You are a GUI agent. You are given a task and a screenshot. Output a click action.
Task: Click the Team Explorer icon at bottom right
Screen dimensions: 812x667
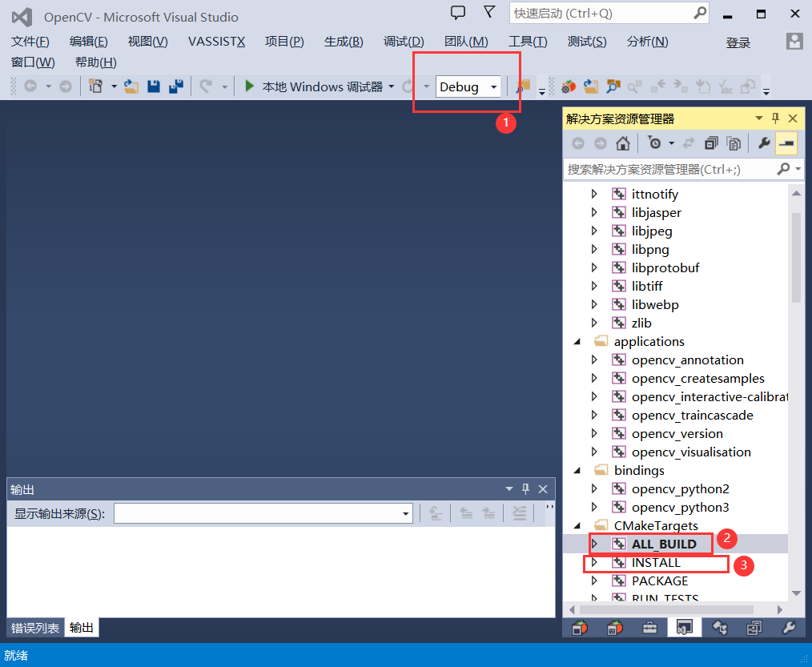point(719,628)
